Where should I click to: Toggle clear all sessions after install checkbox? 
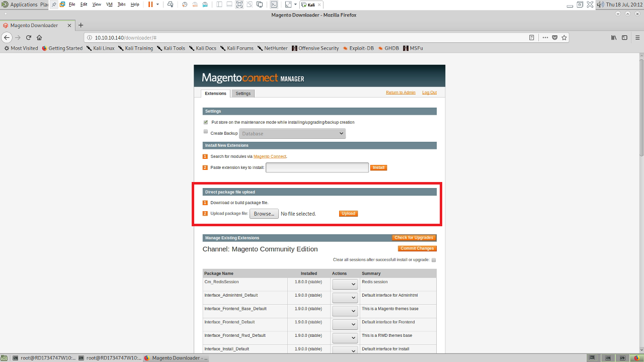click(x=434, y=260)
